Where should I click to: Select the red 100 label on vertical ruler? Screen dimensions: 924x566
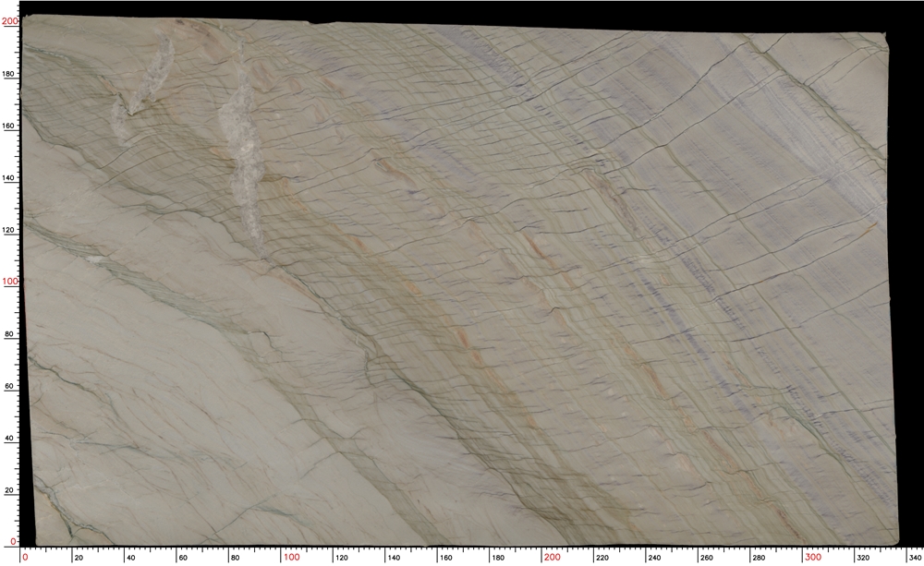(10, 282)
